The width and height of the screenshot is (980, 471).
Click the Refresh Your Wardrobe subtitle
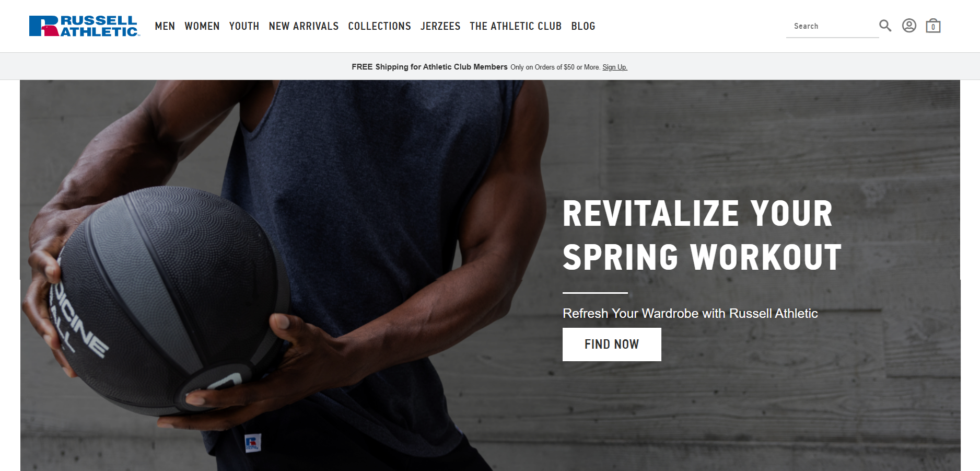(690, 313)
